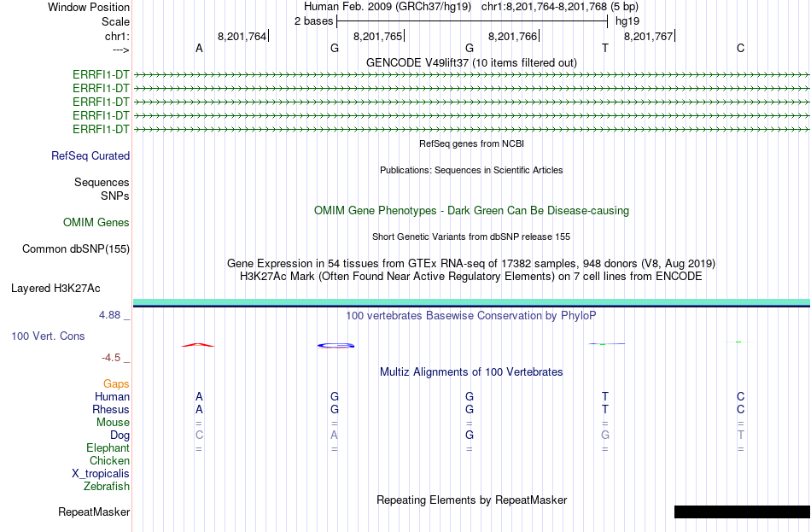
Task: Click the Mouse species label
Action: (x=113, y=423)
